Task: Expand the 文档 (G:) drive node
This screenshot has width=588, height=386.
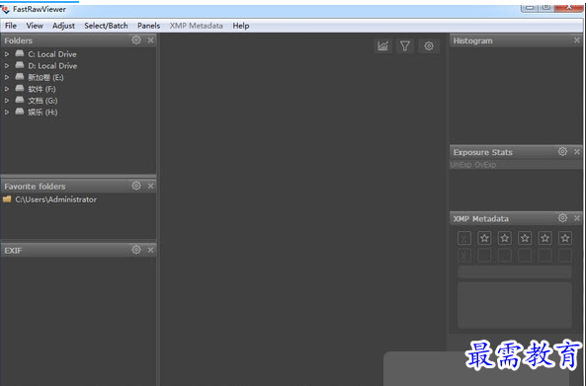Action: (7, 101)
